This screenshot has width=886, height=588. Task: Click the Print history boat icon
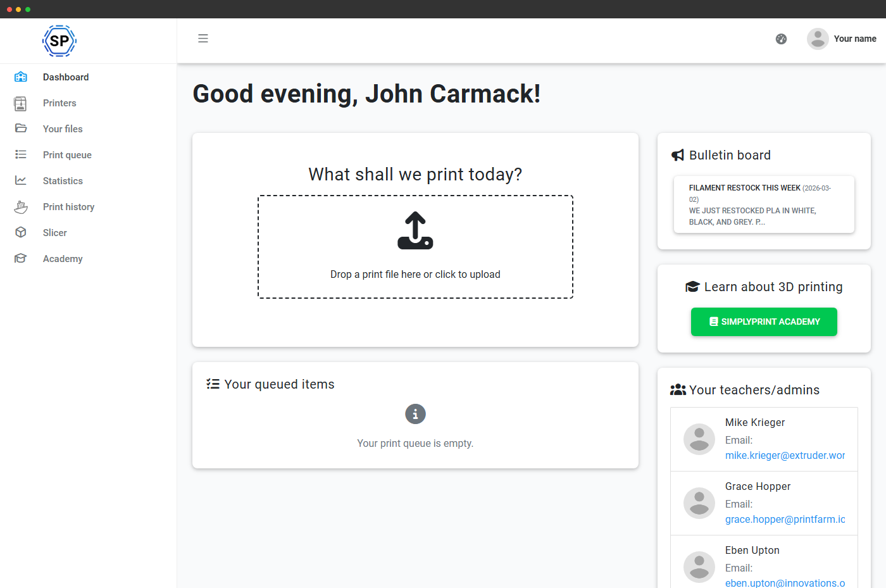point(21,207)
